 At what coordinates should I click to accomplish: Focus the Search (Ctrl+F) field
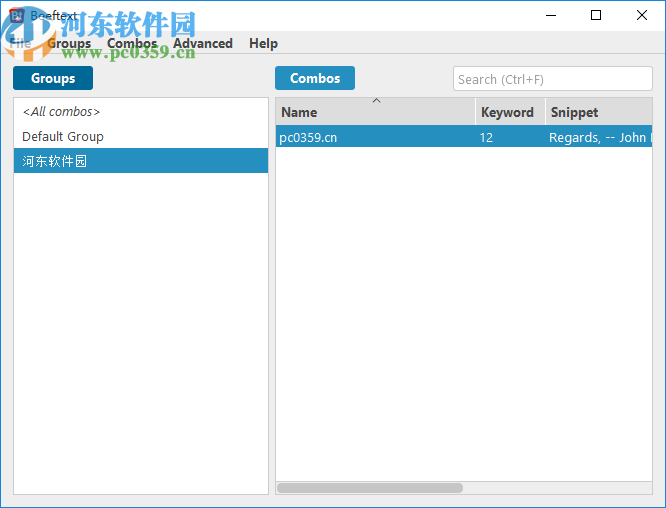pos(553,79)
